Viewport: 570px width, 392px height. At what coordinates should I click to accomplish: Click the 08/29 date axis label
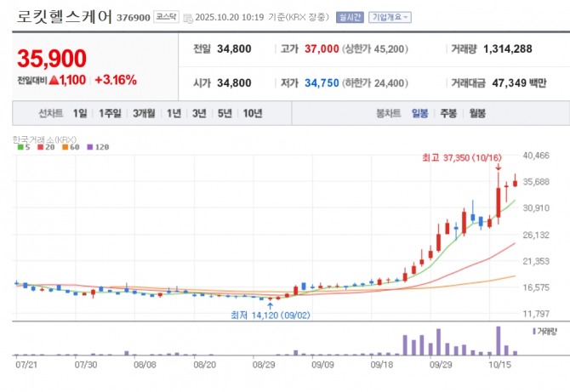[x=264, y=365]
